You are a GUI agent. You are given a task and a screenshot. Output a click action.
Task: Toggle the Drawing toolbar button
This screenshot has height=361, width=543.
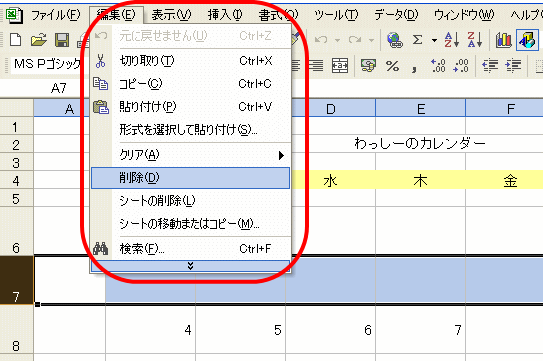point(527,40)
